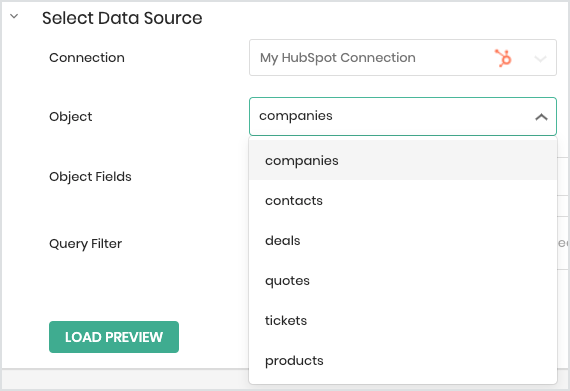Click the Query Filter label
The height and width of the screenshot is (391, 570).
pos(85,243)
